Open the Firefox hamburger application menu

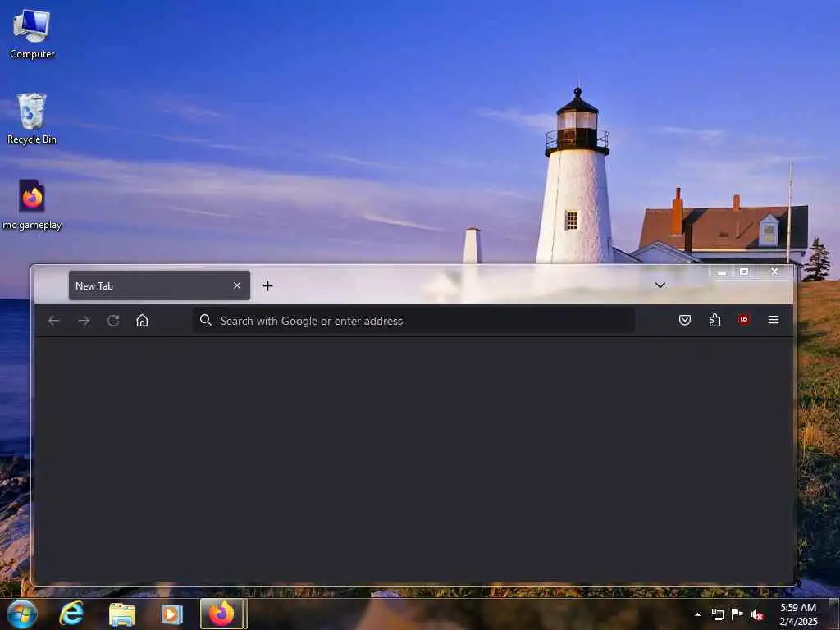pyautogui.click(x=773, y=320)
